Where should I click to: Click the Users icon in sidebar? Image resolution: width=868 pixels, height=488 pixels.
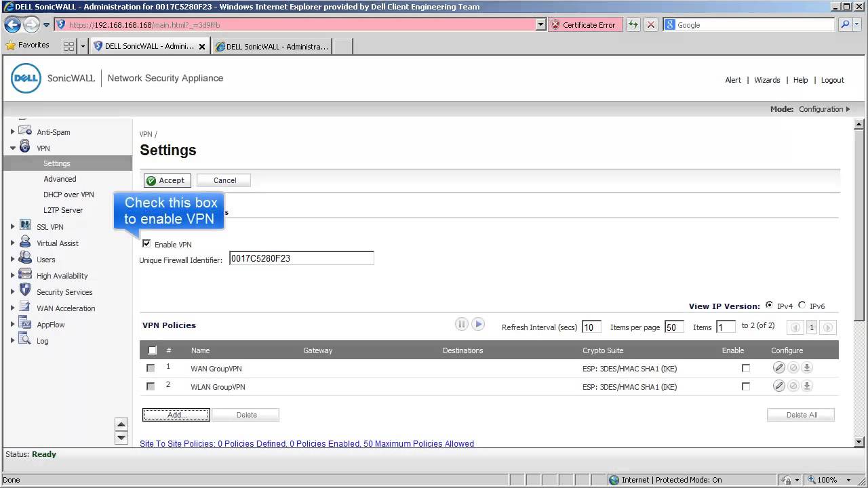pos(25,258)
